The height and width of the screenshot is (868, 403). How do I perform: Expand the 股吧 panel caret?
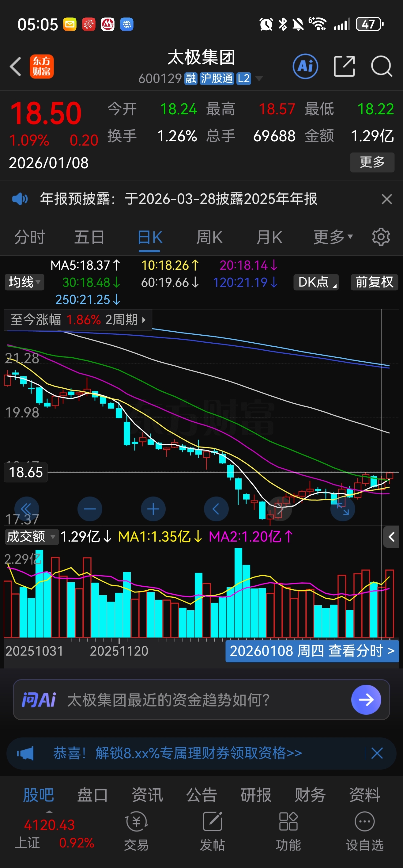coord(49,812)
